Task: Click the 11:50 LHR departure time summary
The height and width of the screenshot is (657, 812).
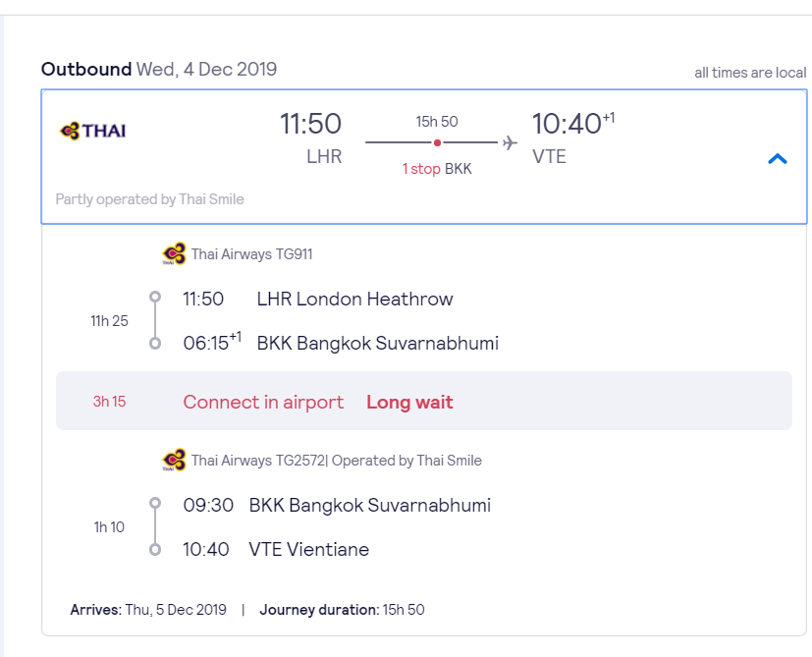Action: pyautogui.click(x=310, y=137)
